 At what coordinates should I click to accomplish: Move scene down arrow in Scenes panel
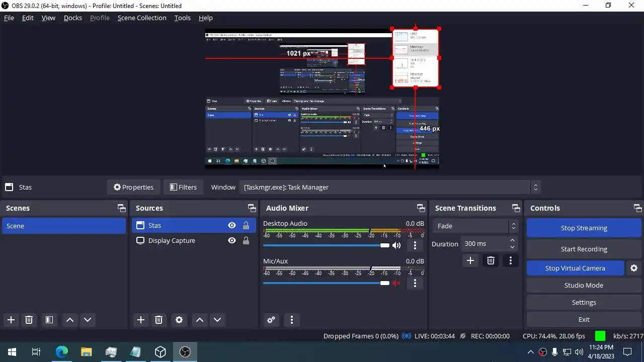88,320
